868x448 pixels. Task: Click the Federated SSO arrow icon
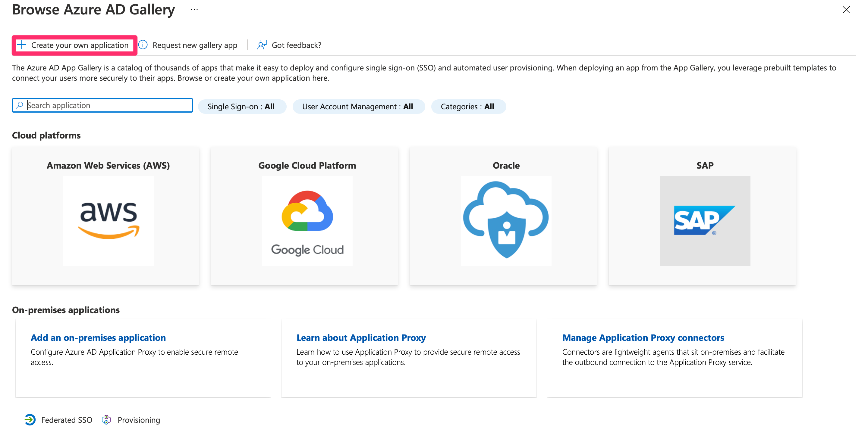[x=30, y=420]
